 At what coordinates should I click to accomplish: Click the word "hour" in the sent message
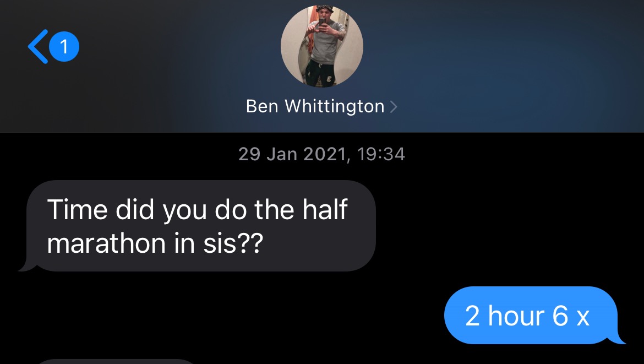516,316
